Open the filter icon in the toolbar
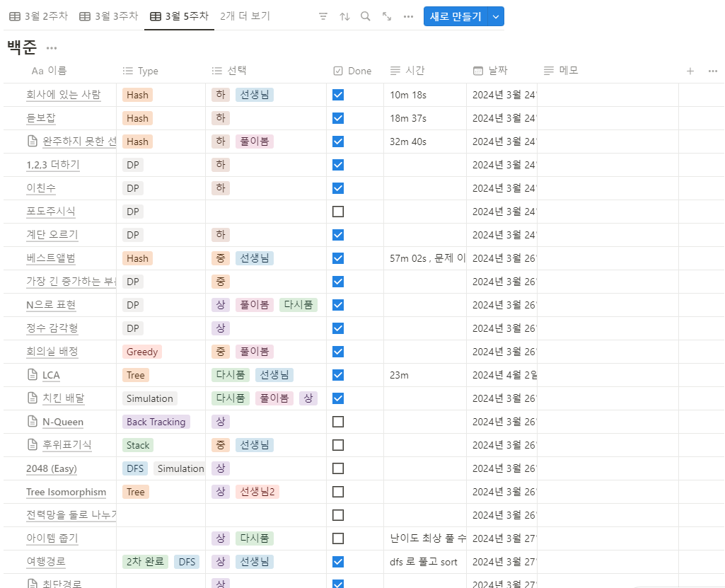 [x=323, y=17]
